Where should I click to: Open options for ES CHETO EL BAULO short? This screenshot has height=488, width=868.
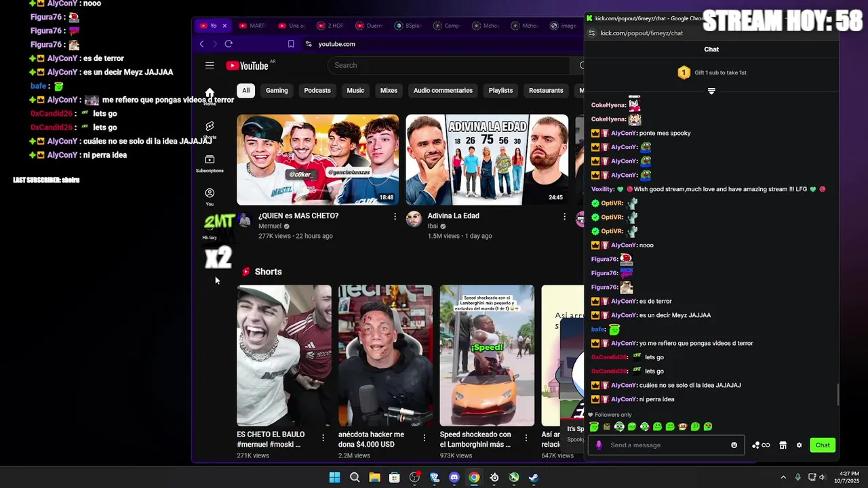pos(323,438)
